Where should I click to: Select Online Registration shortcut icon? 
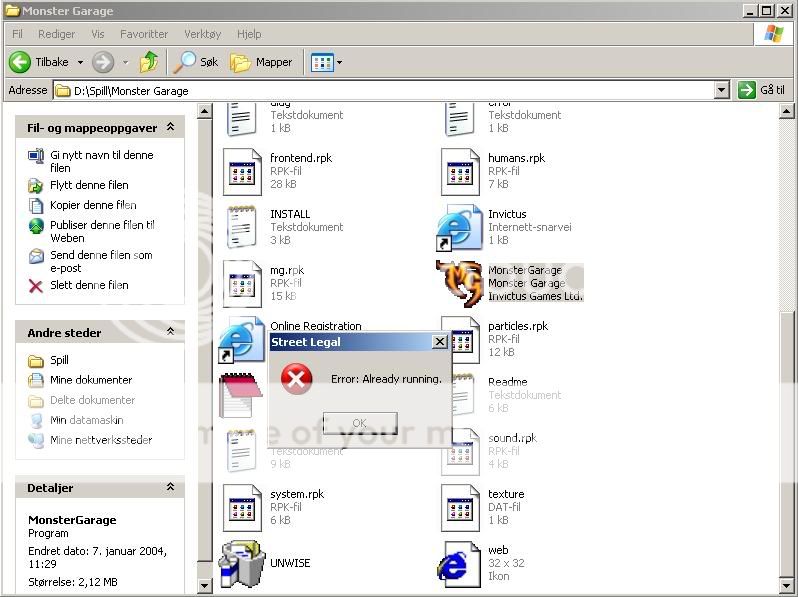click(241, 339)
